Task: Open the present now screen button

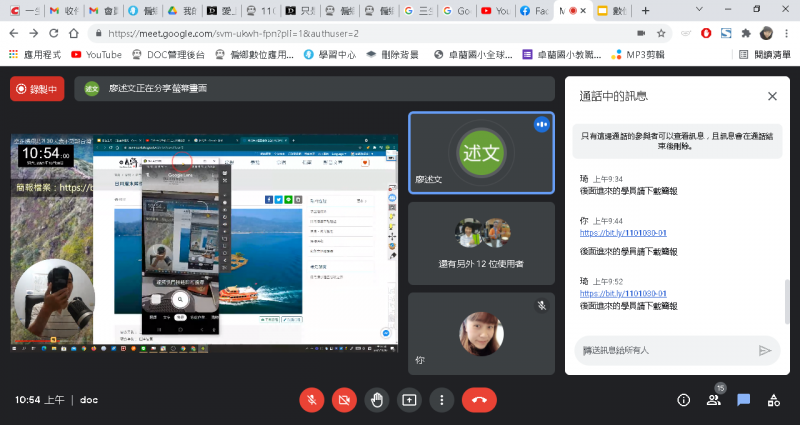Action: 409,400
